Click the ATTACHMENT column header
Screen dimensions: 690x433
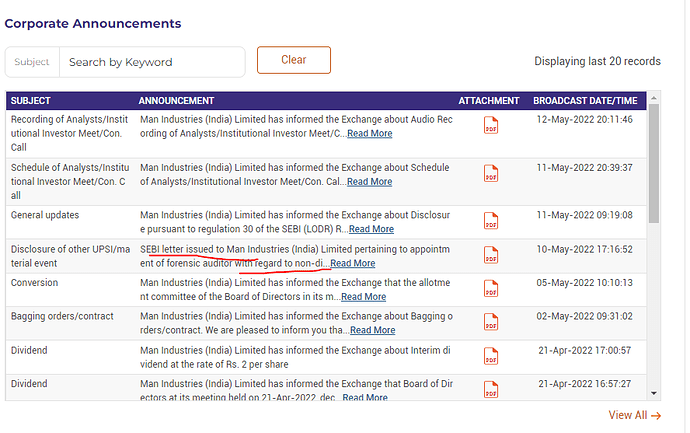488,101
